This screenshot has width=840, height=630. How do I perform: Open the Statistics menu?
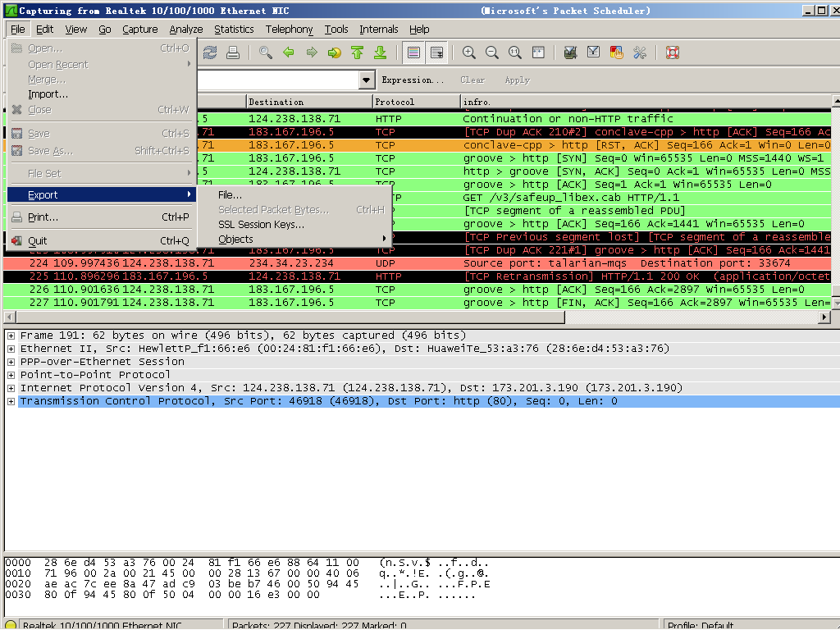tap(234, 30)
